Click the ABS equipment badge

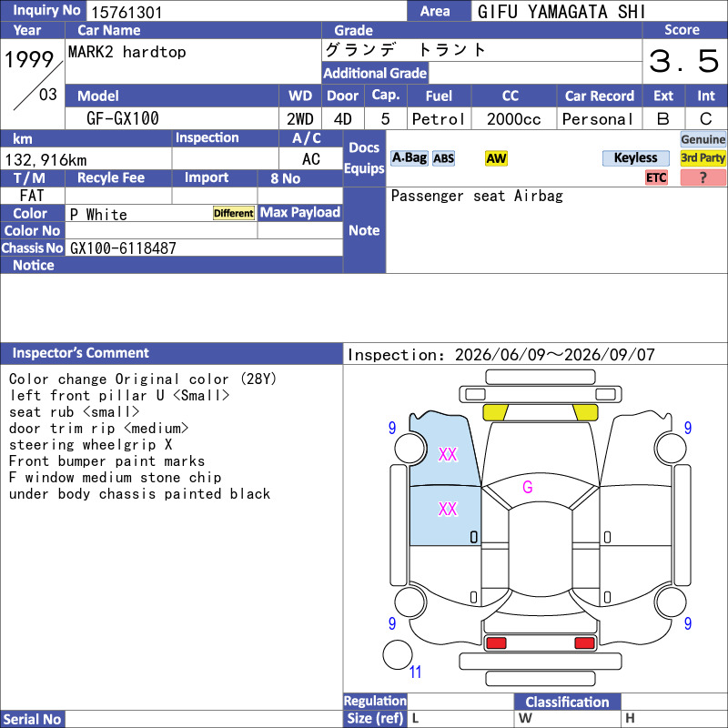[443, 158]
